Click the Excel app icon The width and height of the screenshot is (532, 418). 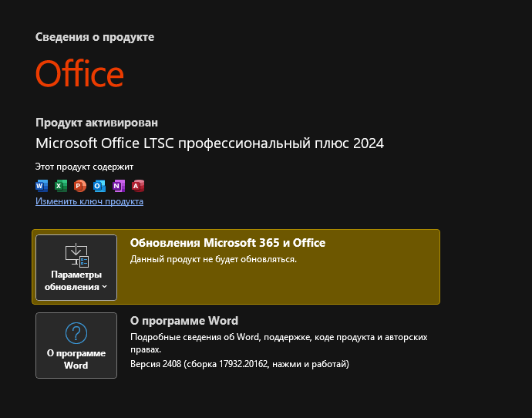click(61, 186)
